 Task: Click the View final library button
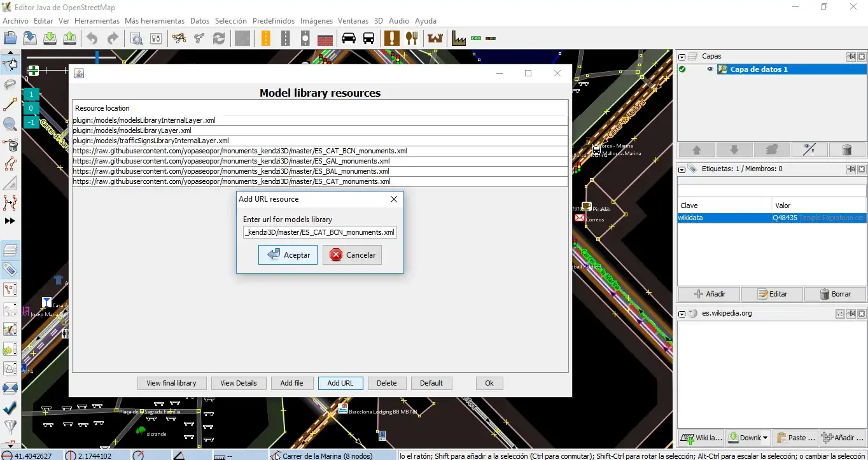pyautogui.click(x=171, y=383)
